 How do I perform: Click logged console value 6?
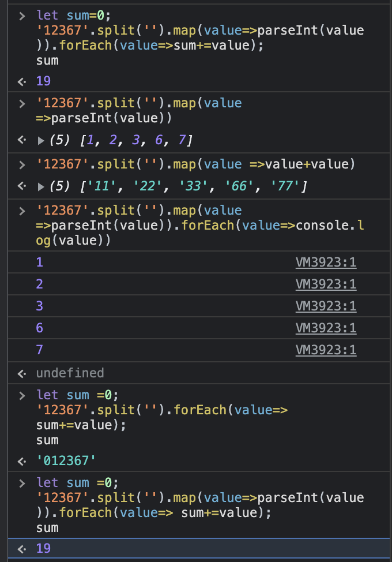(x=40, y=328)
